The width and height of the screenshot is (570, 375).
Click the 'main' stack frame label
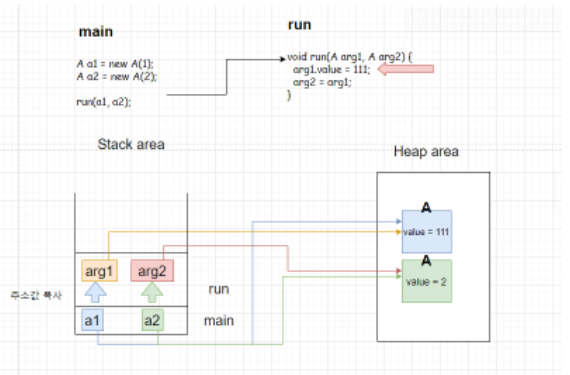point(218,320)
